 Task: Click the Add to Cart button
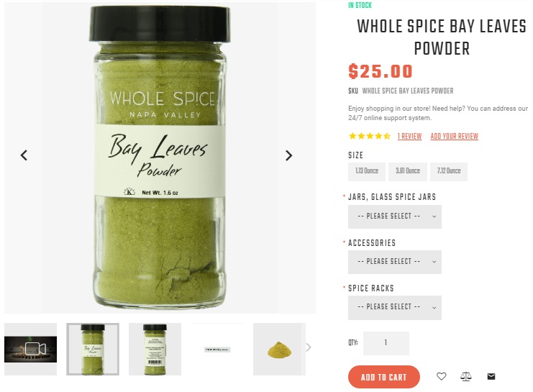[x=384, y=377]
